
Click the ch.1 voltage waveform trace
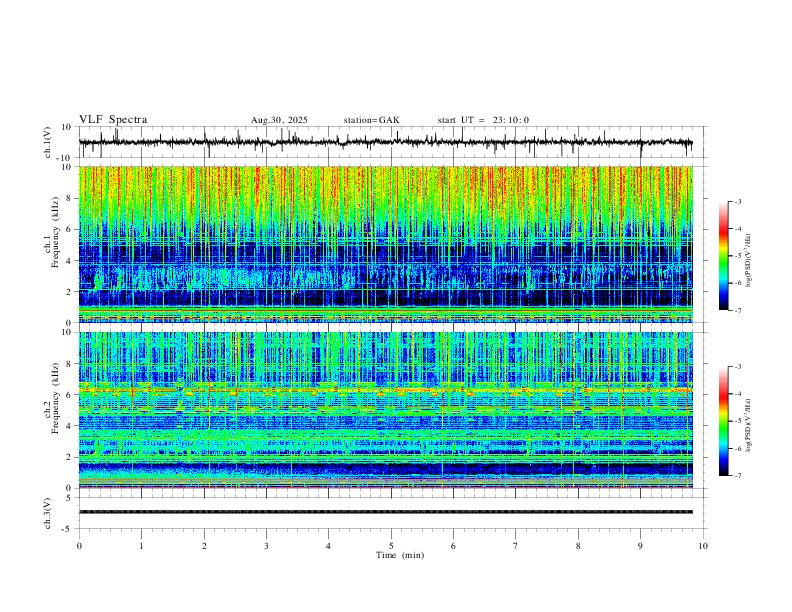[385, 142]
